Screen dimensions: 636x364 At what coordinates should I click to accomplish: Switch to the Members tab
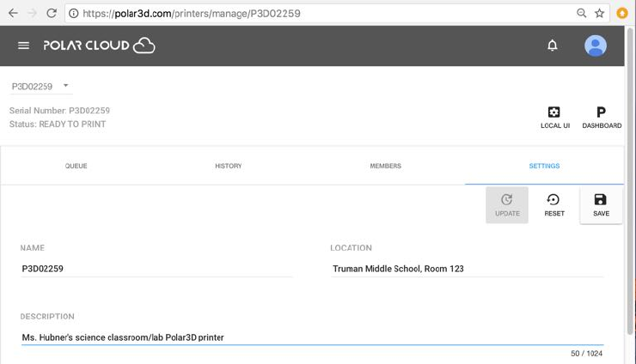385,166
